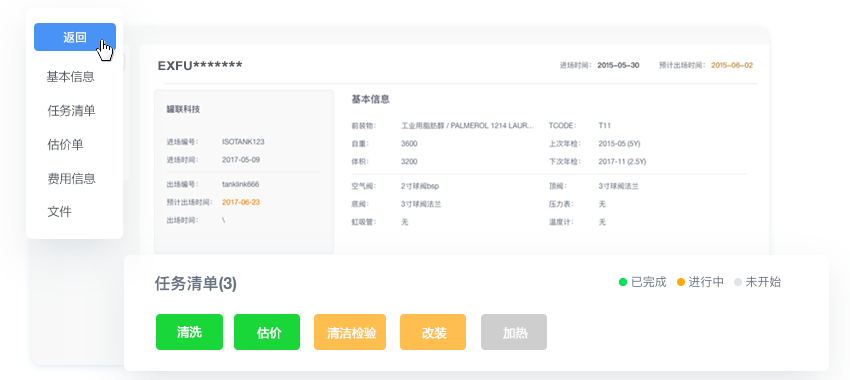Click the orange 进行中 legend dot

point(681,282)
